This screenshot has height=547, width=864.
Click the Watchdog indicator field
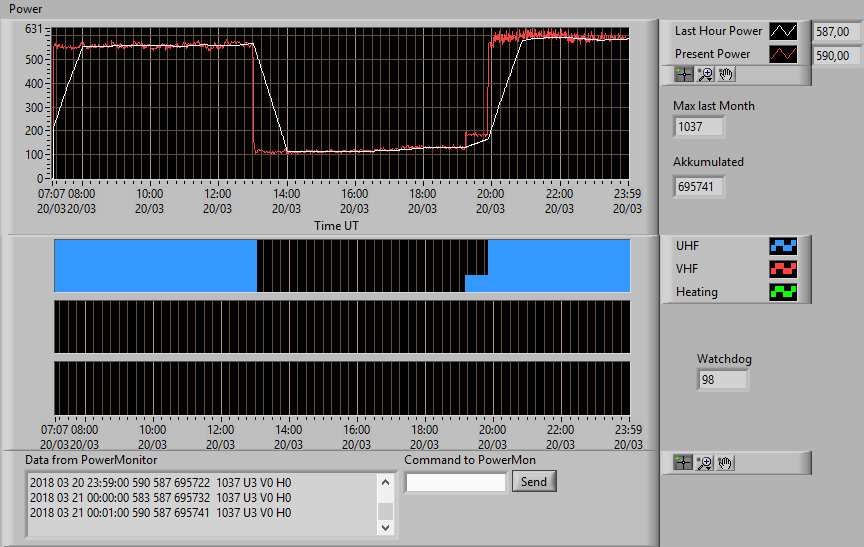point(722,380)
